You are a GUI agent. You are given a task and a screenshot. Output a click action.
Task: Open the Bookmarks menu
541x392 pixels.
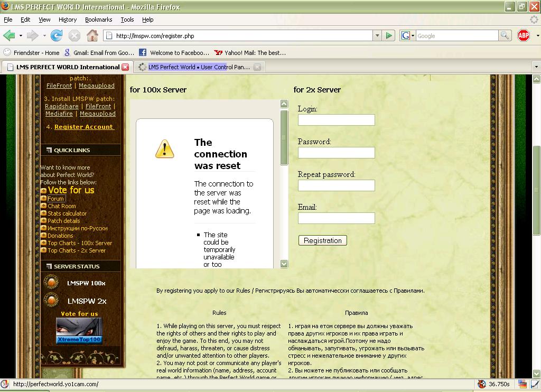point(98,20)
